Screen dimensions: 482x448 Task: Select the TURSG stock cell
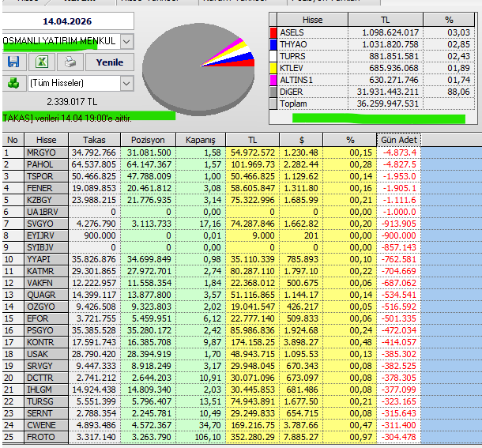click(46, 401)
